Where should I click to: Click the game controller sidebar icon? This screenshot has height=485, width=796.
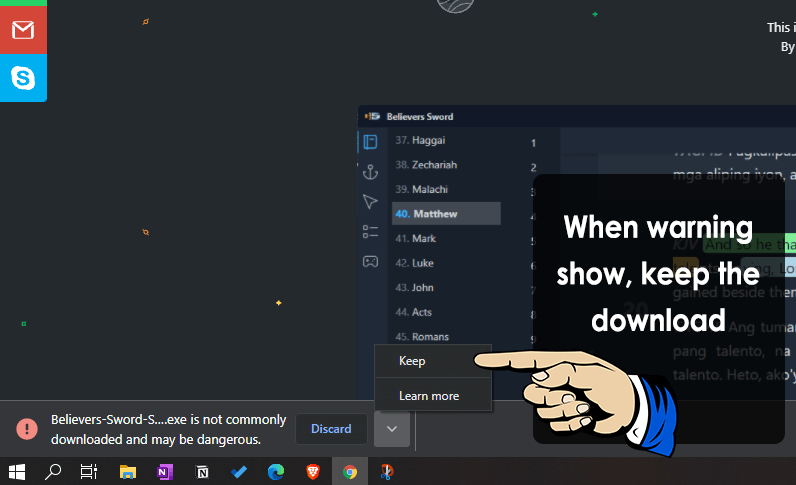pos(371,262)
